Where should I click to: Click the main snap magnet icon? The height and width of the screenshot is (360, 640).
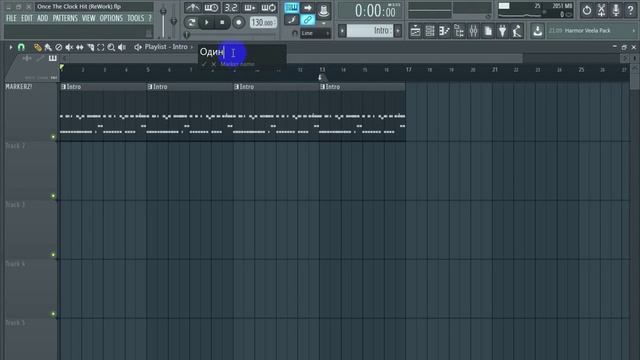(294, 33)
